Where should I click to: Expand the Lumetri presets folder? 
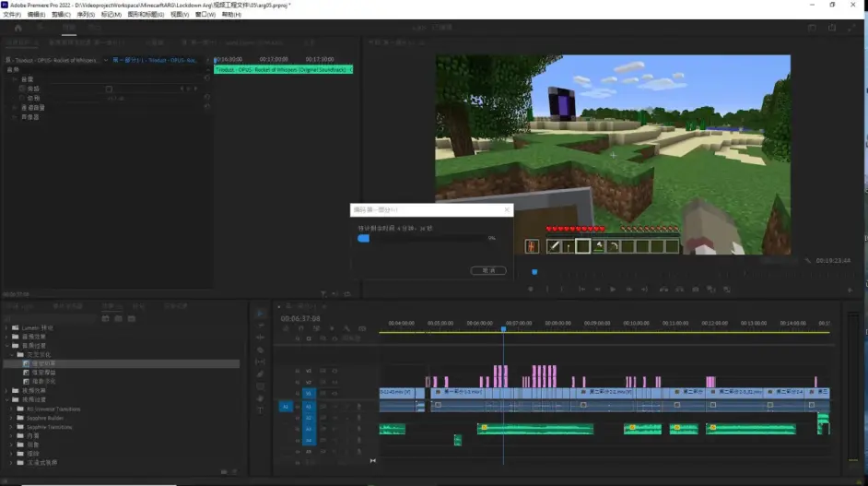click(x=8, y=327)
